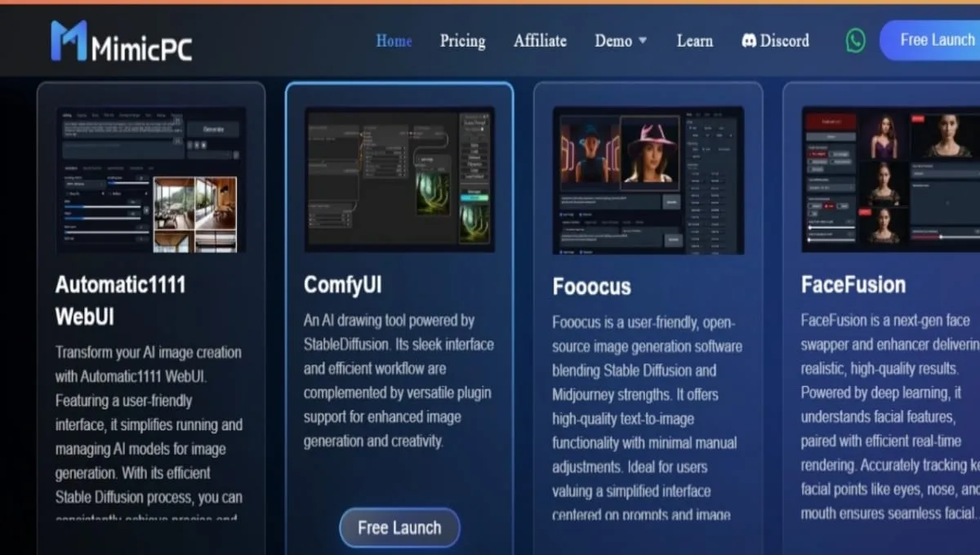
Task: Open the Demo menu item
Action: (x=613, y=41)
